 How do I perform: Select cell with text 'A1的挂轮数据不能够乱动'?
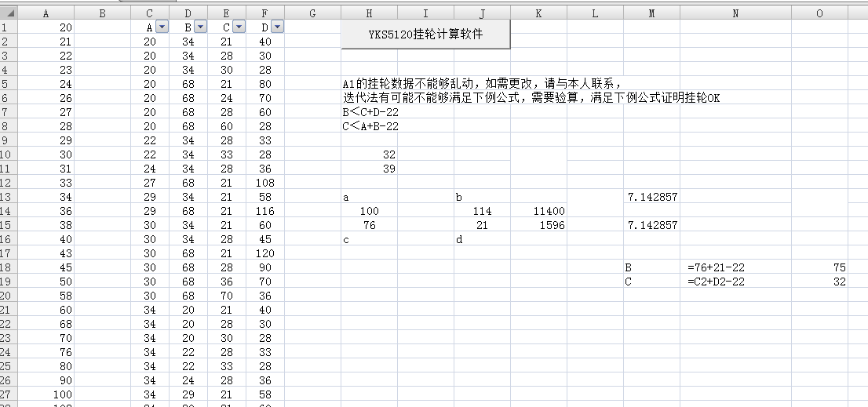tap(482, 83)
